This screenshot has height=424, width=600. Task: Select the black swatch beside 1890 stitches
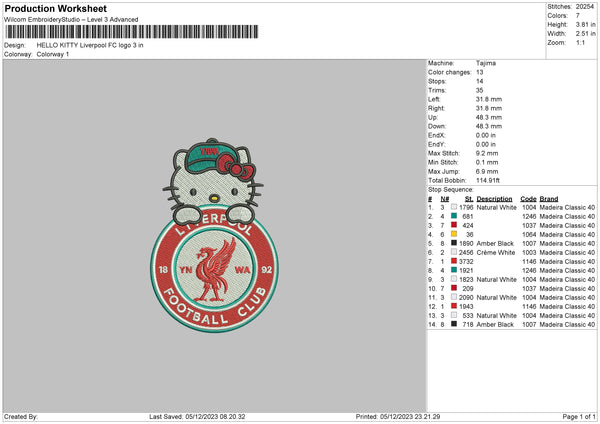[x=454, y=243]
